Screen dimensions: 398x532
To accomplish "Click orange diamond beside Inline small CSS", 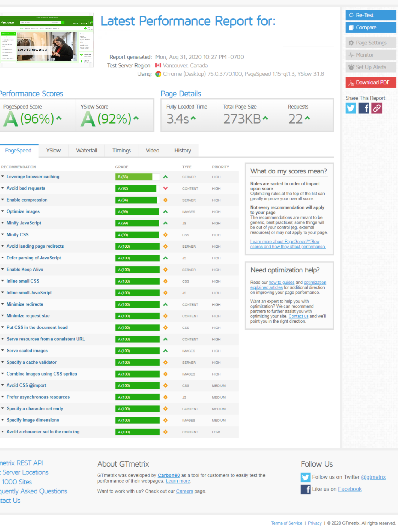I will coord(165,281).
